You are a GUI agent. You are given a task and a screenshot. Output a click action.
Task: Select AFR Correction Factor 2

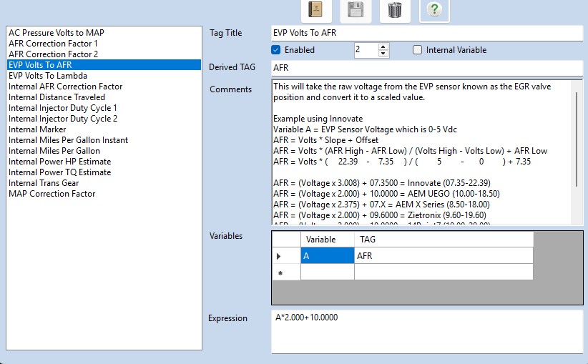pos(104,54)
